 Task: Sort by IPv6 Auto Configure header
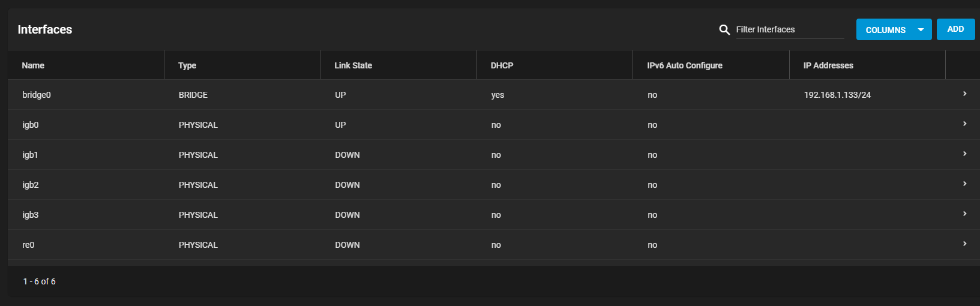(x=684, y=65)
